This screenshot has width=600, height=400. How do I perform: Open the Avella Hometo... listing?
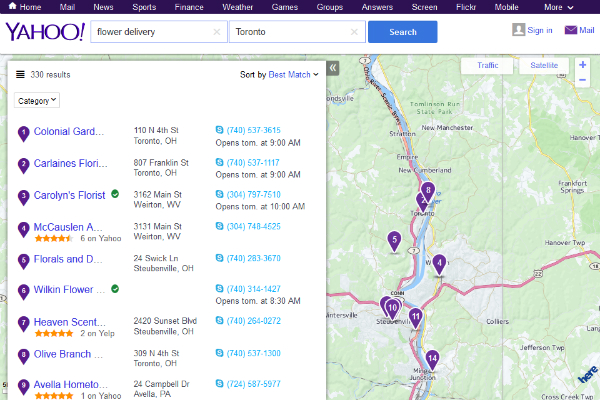[71, 384]
